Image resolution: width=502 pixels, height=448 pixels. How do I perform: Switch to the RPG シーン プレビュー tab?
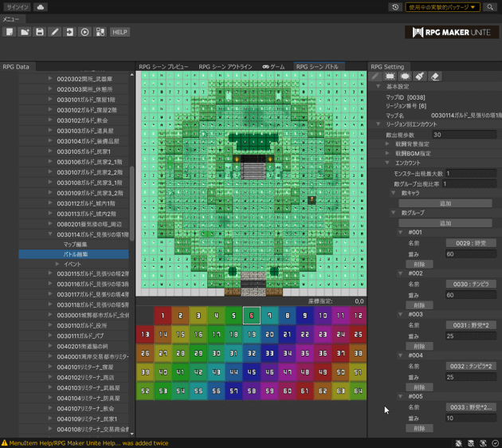(163, 67)
